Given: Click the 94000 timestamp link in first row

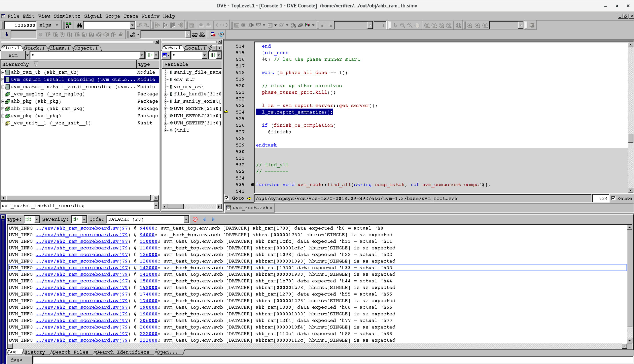Looking at the screenshot, I should [x=147, y=228].
